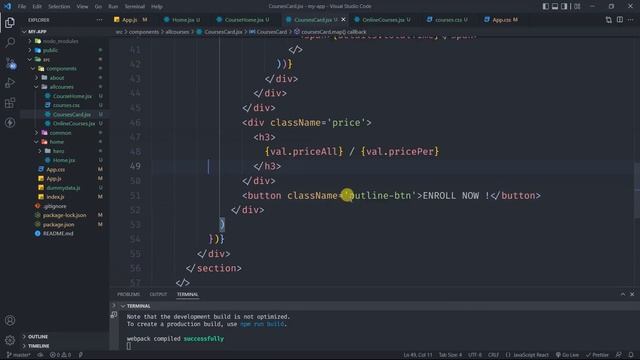Open the Manage gear icon

point(10,340)
